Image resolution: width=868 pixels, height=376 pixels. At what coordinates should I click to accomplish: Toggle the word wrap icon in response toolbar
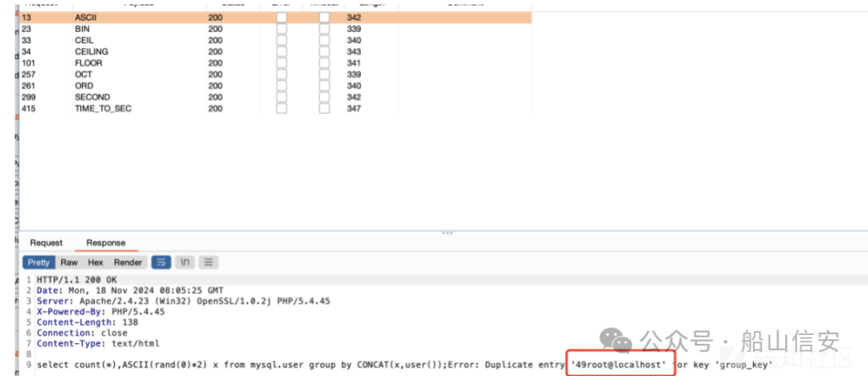click(161, 263)
